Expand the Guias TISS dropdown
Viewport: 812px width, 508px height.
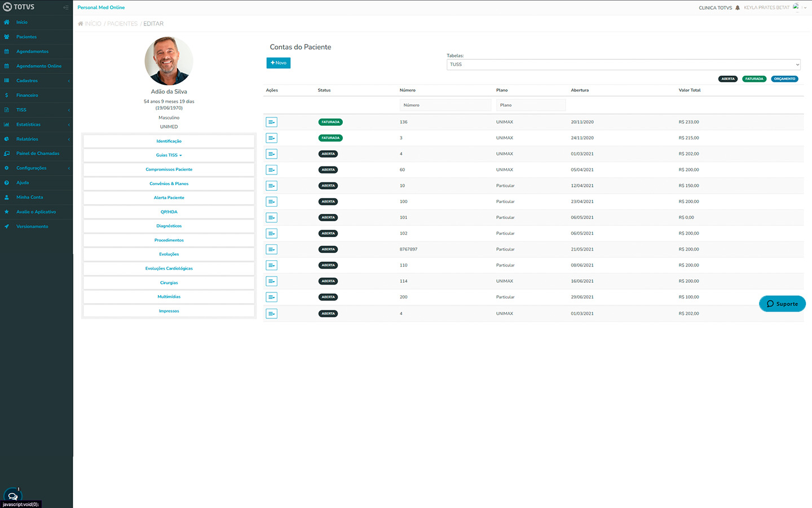[x=169, y=155]
